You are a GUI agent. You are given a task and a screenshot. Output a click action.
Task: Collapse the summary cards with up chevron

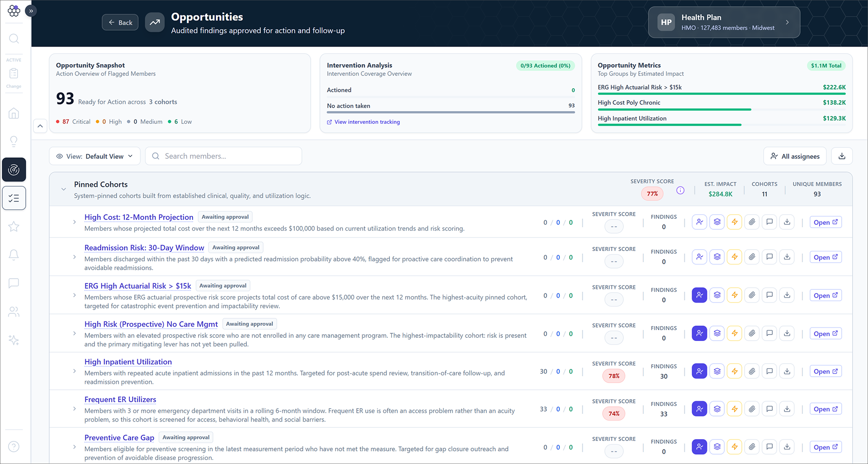coord(40,126)
